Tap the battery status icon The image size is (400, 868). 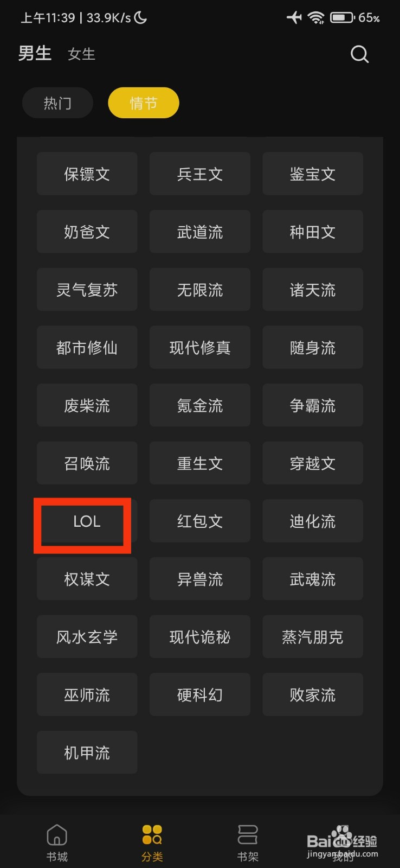point(342,18)
